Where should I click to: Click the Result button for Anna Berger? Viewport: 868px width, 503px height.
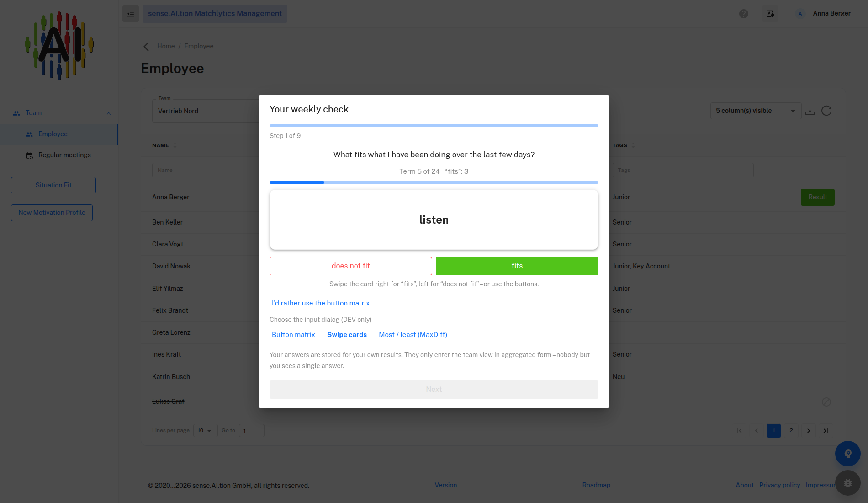(817, 197)
